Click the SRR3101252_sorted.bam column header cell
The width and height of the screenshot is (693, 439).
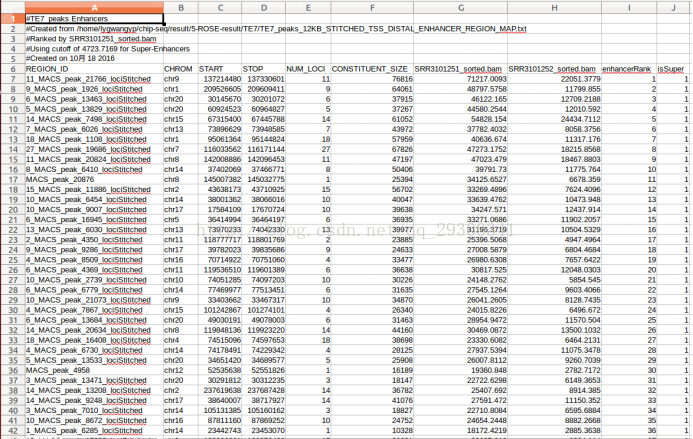tap(554, 69)
